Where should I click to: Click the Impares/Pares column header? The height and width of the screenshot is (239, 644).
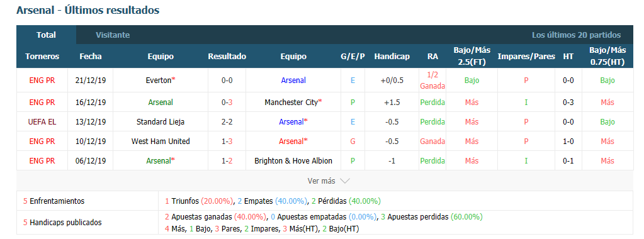click(526, 56)
